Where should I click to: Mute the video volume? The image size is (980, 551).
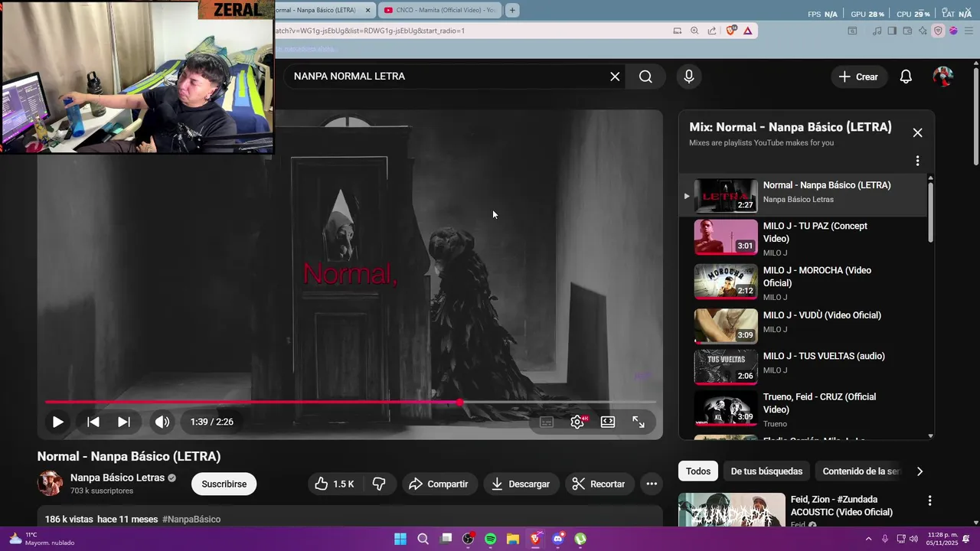click(x=162, y=422)
